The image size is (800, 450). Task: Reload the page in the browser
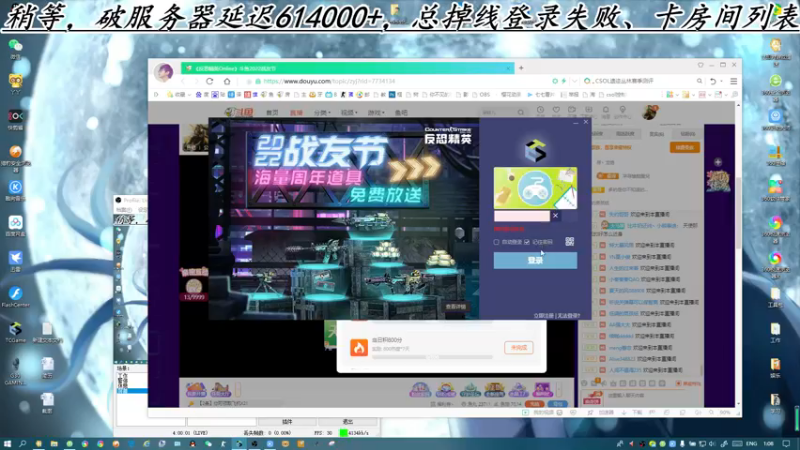(x=210, y=81)
